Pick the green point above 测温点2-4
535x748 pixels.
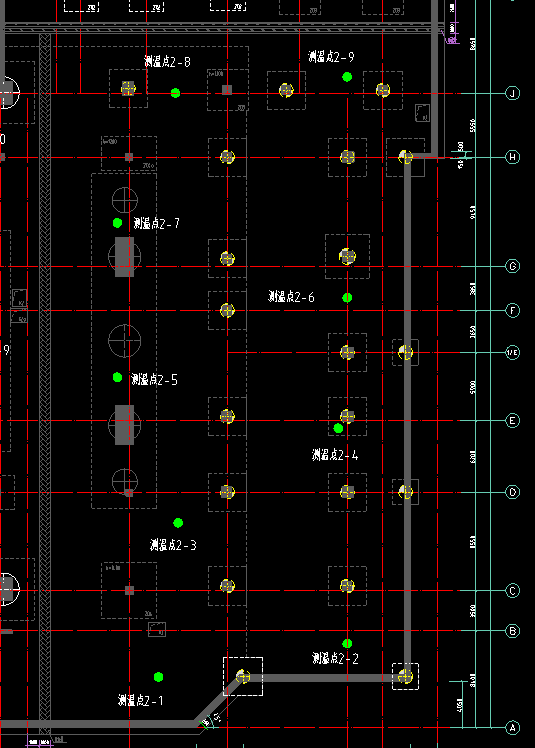coord(338,428)
